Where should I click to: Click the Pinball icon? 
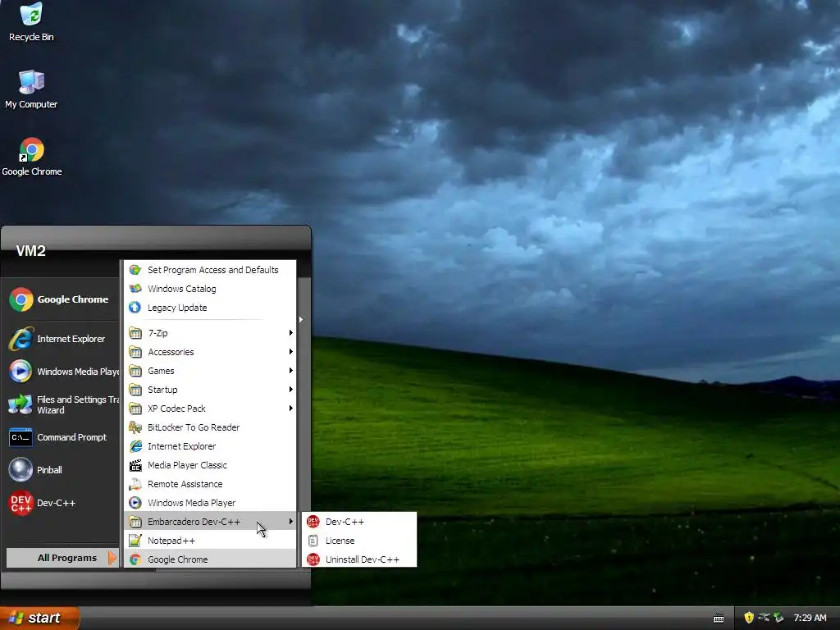(21, 470)
